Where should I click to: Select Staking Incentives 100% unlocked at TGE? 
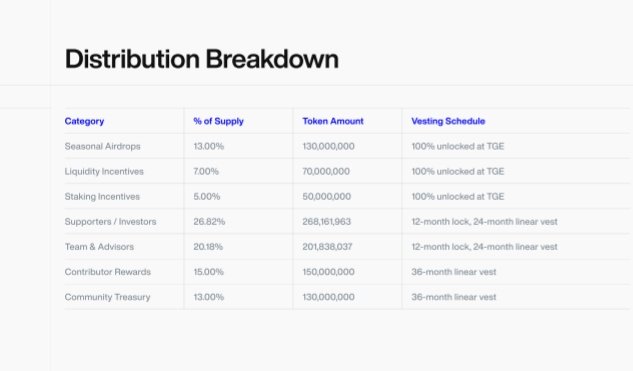pos(458,197)
